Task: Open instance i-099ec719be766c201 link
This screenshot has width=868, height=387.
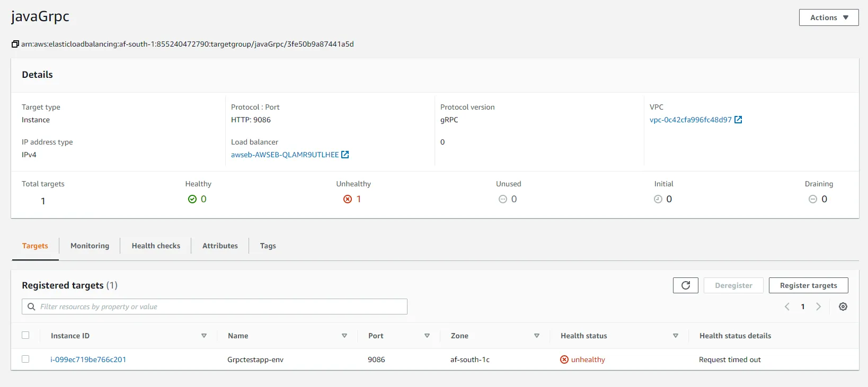Action: 88,359
